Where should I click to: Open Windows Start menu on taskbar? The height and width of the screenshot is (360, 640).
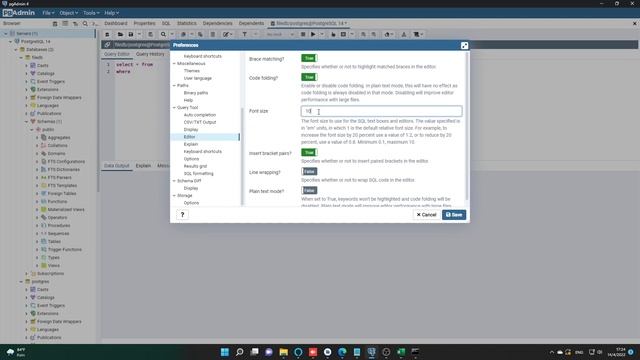pos(224,352)
